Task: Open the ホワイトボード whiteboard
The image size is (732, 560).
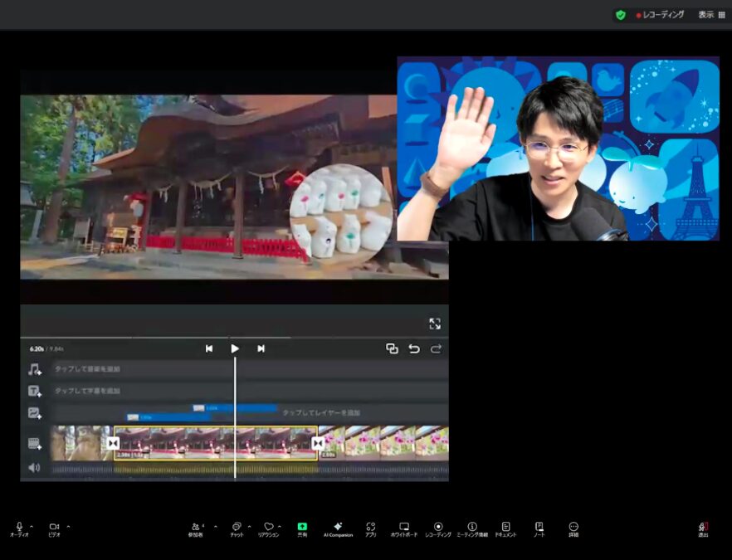Action: click(x=404, y=528)
